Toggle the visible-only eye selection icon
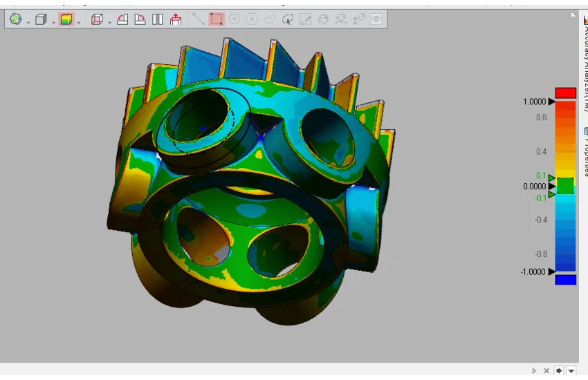This screenshot has height=380, width=588. [x=376, y=19]
